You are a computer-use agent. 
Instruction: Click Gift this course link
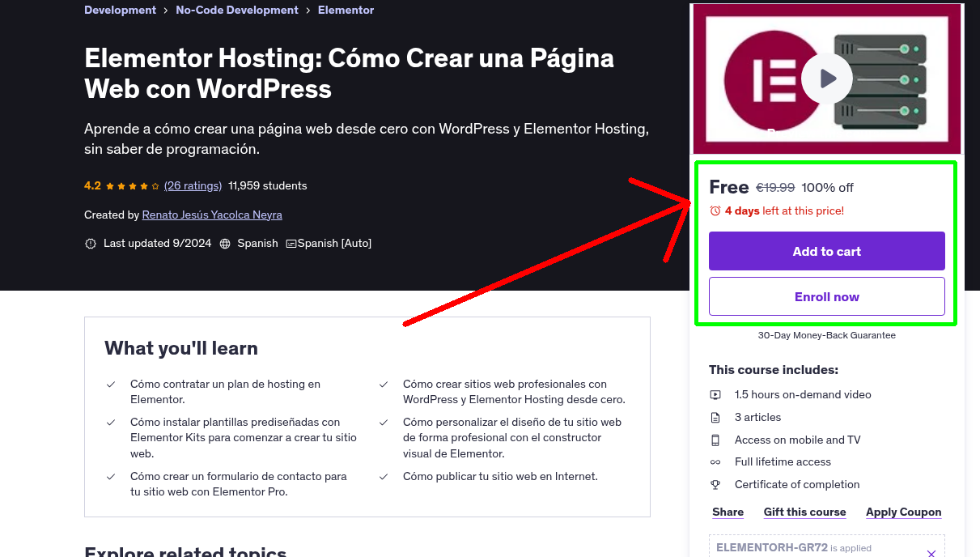pyautogui.click(x=804, y=512)
